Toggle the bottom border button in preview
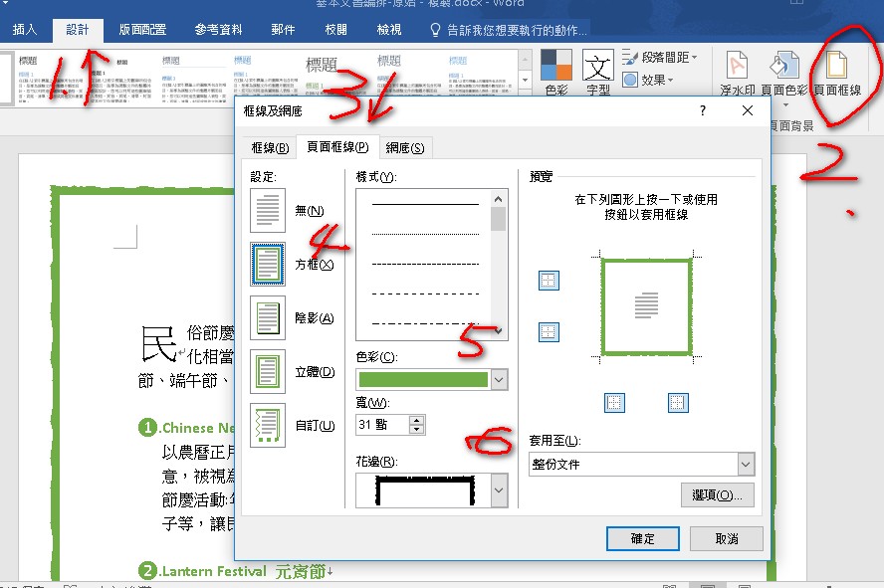This screenshot has width=884, height=588. tap(549, 331)
